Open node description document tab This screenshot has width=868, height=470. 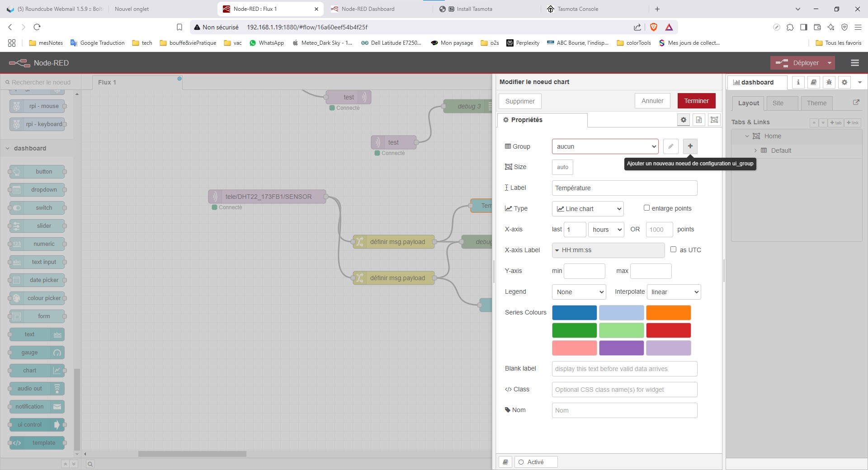699,120
